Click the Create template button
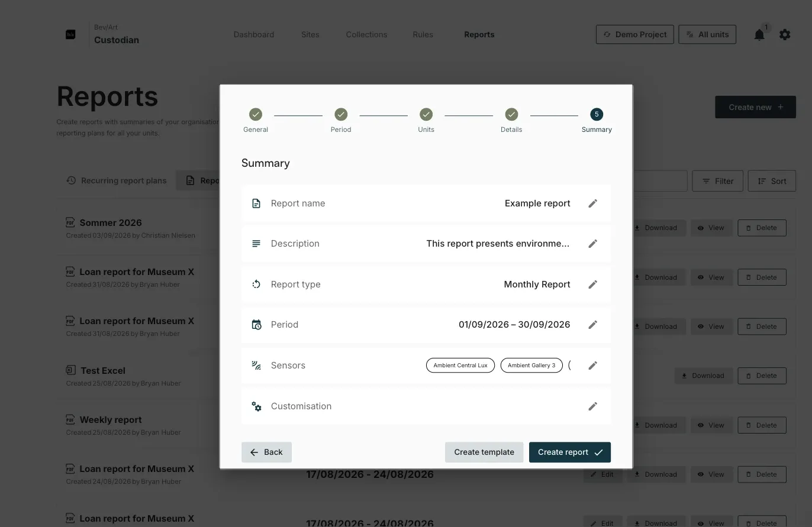This screenshot has width=812, height=527. pos(484,452)
